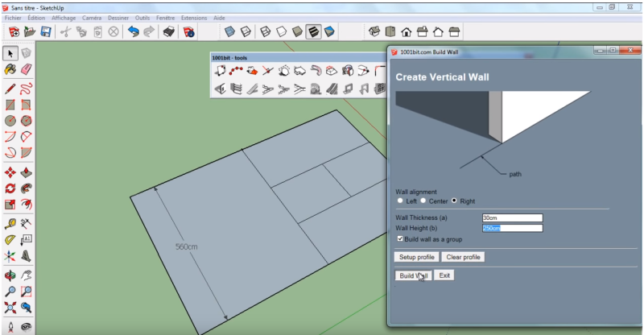The width and height of the screenshot is (644, 335).
Task: Switch to Front house view icon
Action: [407, 31]
